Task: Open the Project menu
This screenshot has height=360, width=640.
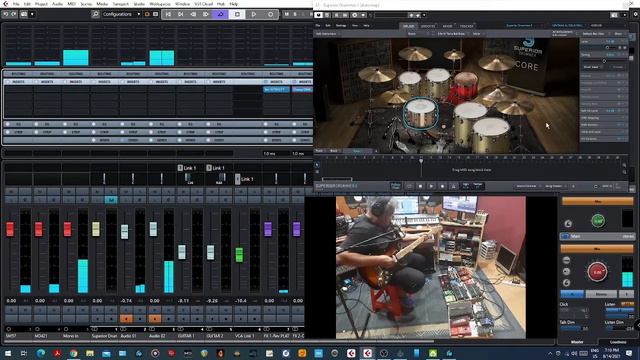Action: click(x=41, y=4)
